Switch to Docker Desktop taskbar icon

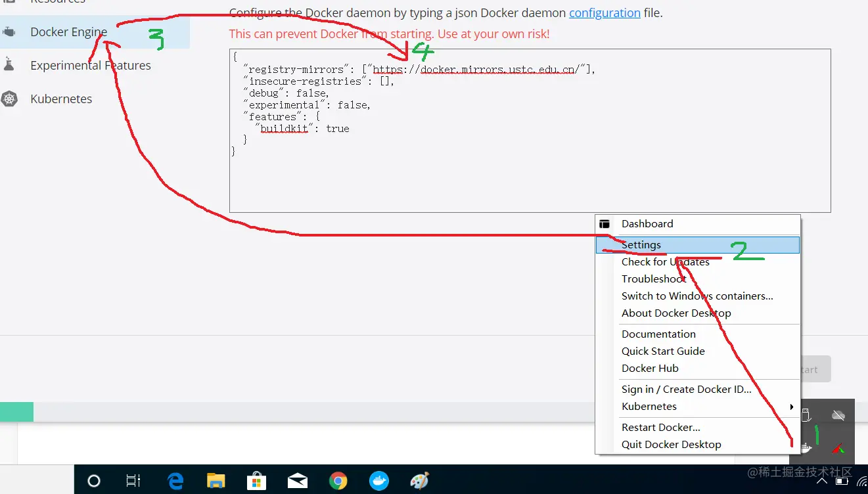point(379,480)
